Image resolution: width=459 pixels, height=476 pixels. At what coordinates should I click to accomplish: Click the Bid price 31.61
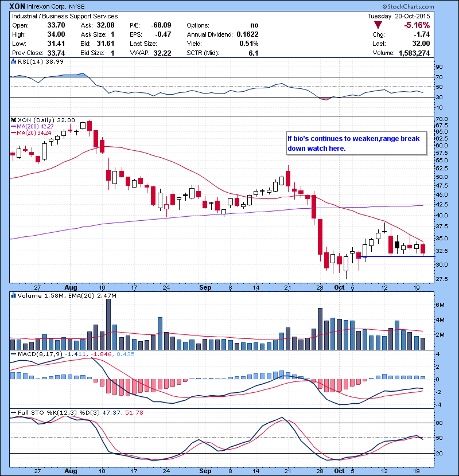[106, 44]
